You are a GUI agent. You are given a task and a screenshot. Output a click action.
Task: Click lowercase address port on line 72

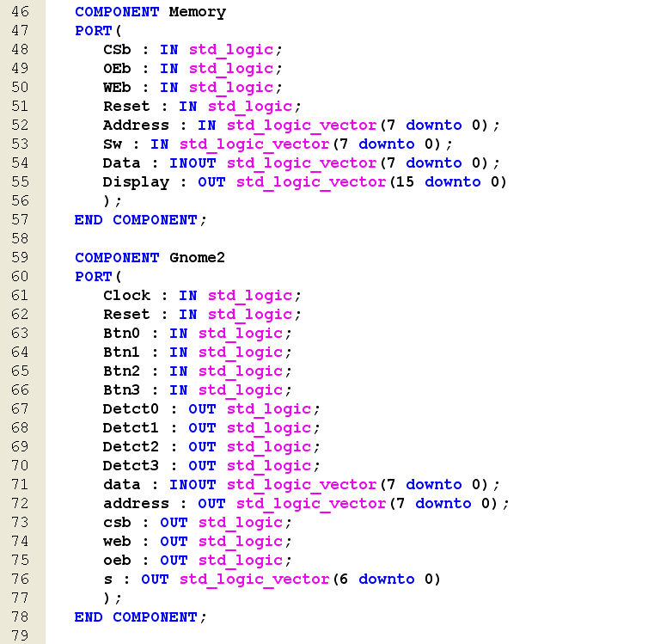[x=136, y=504]
